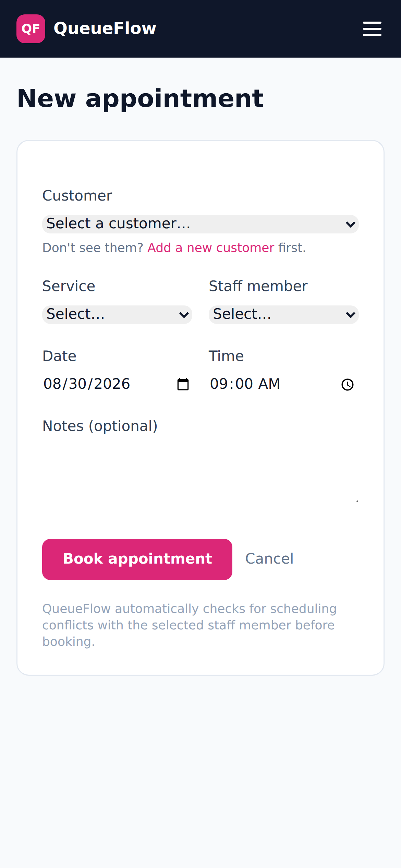
Task: Open the hamburger navigation menu
Action: 372,29
